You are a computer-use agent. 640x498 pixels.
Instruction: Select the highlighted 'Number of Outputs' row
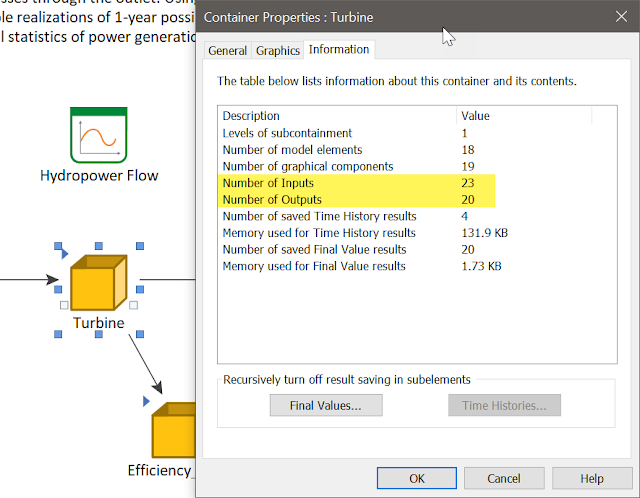[x=417, y=200]
